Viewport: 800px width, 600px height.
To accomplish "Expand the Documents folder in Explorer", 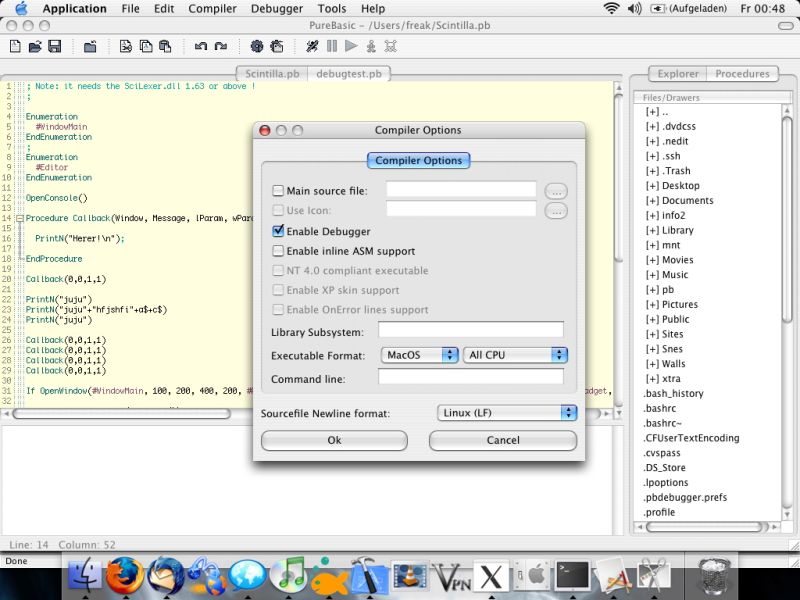I will coord(652,201).
